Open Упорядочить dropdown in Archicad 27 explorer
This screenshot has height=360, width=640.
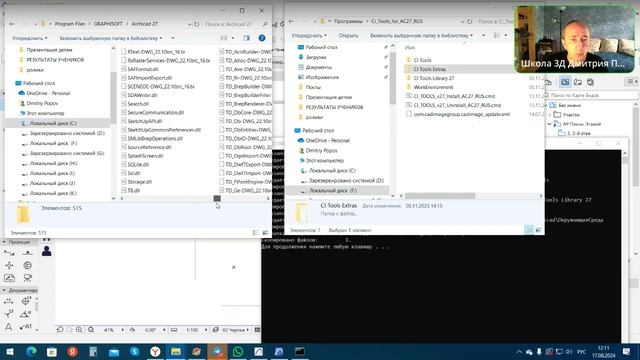(x=29, y=38)
